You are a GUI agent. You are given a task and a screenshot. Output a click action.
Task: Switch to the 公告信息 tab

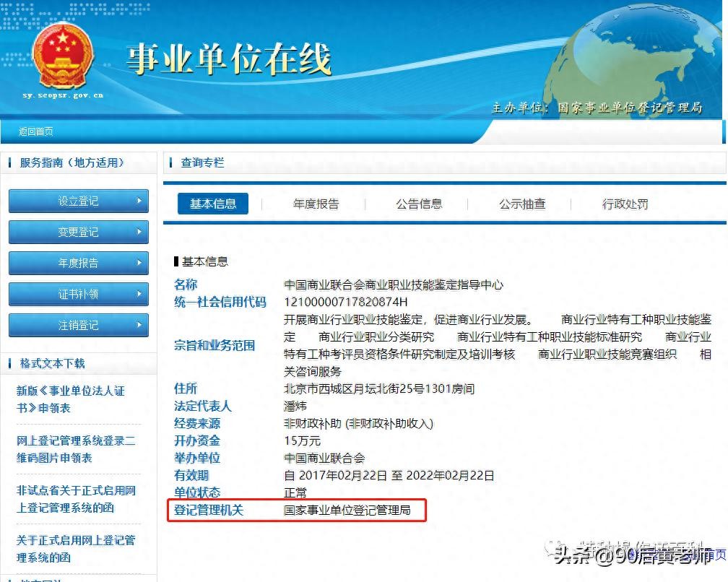pos(419,204)
